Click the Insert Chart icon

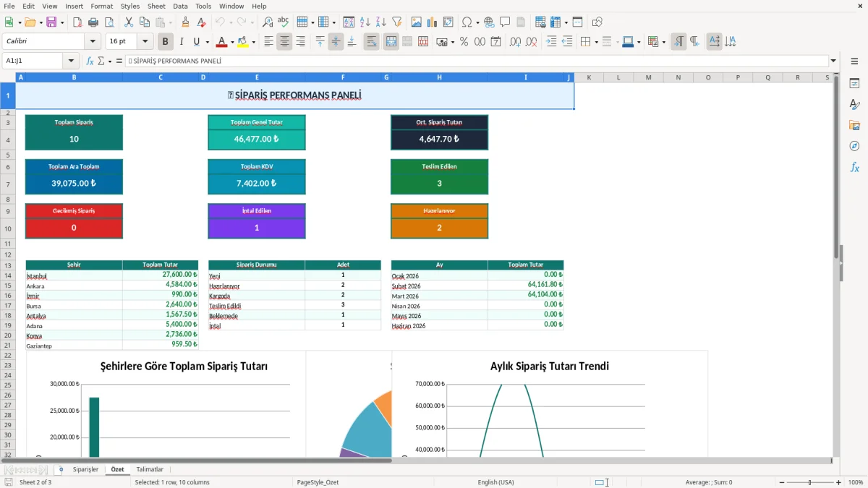(433, 22)
